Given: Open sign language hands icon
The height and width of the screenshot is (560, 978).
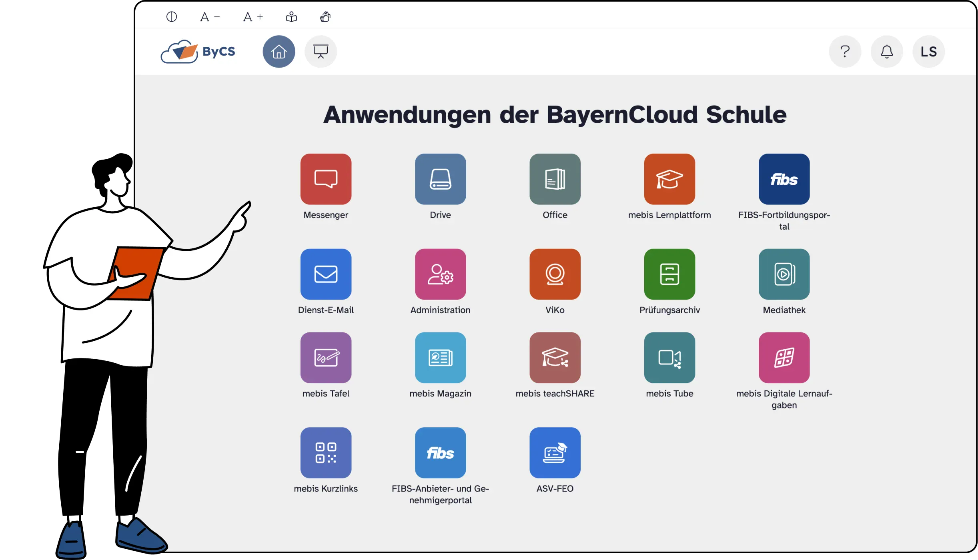Looking at the screenshot, I should pos(325,17).
